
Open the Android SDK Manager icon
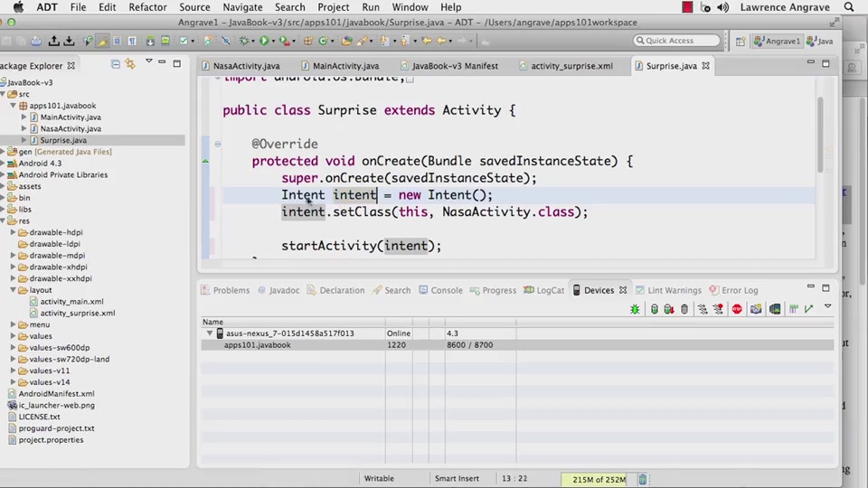150,41
